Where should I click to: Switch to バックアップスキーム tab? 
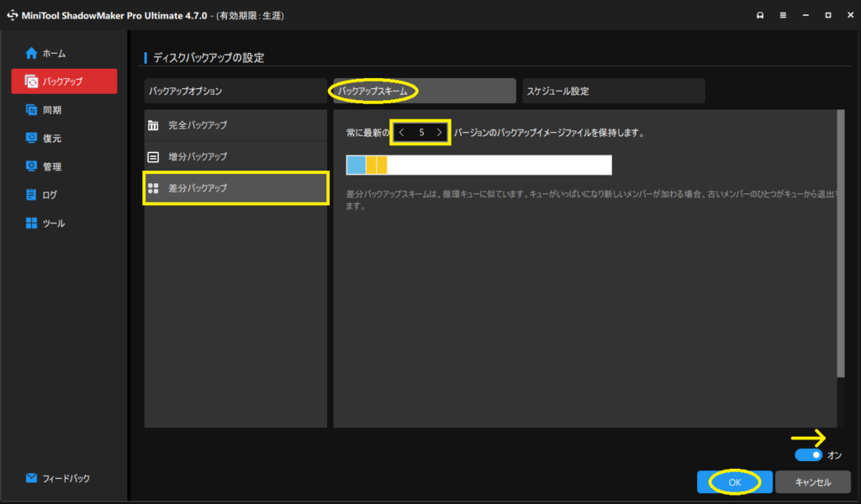[x=425, y=91]
